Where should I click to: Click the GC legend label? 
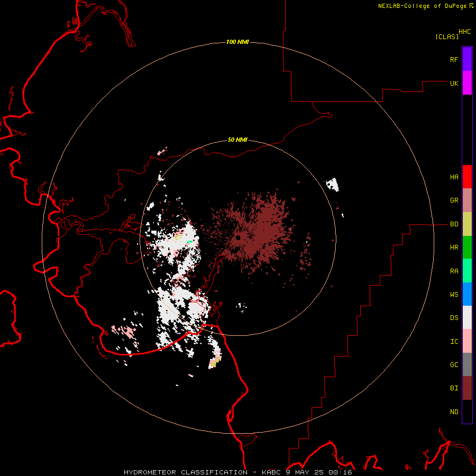click(454, 364)
